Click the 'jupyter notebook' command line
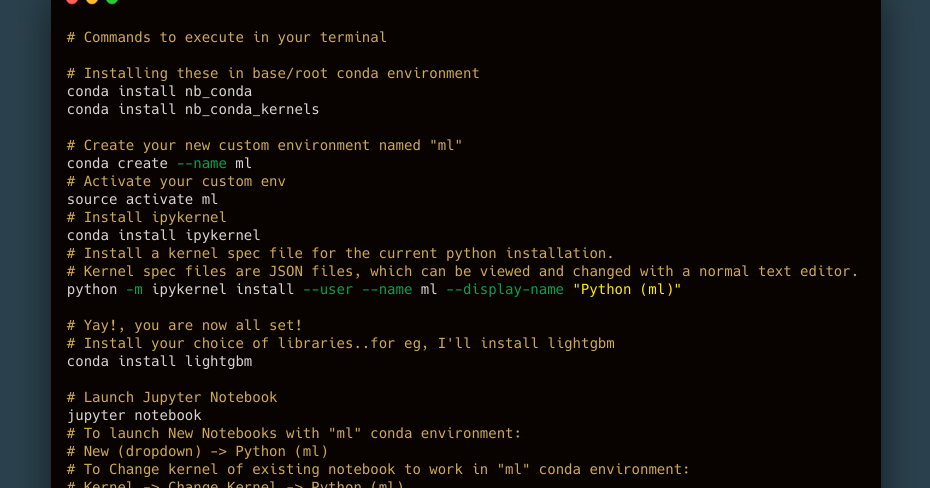This screenshot has width=930, height=488. pos(134,415)
